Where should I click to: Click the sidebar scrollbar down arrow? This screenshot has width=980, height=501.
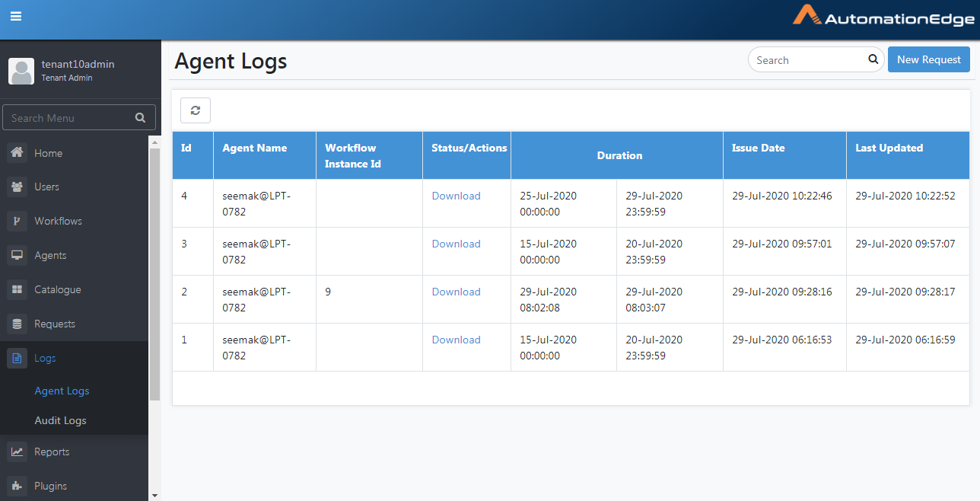[154, 495]
